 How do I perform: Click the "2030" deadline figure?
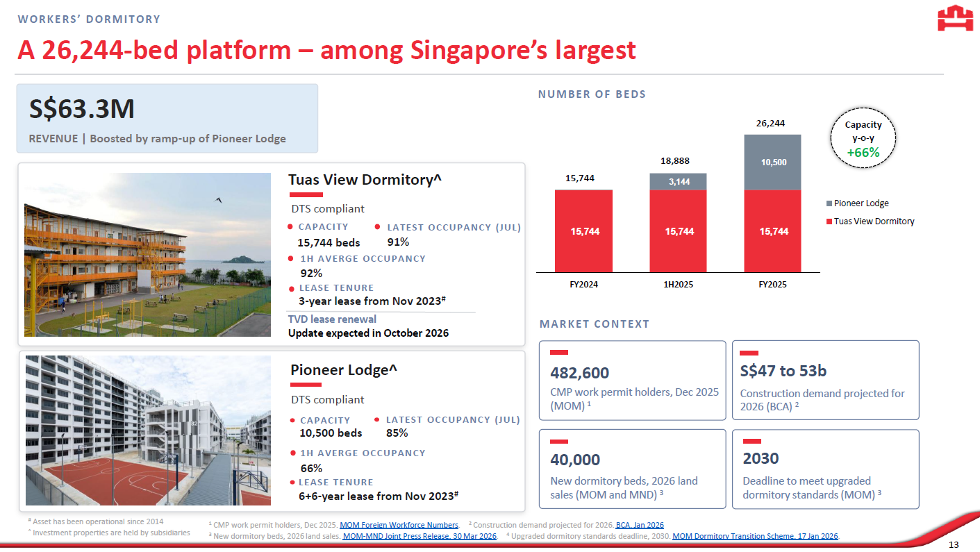pos(761,458)
